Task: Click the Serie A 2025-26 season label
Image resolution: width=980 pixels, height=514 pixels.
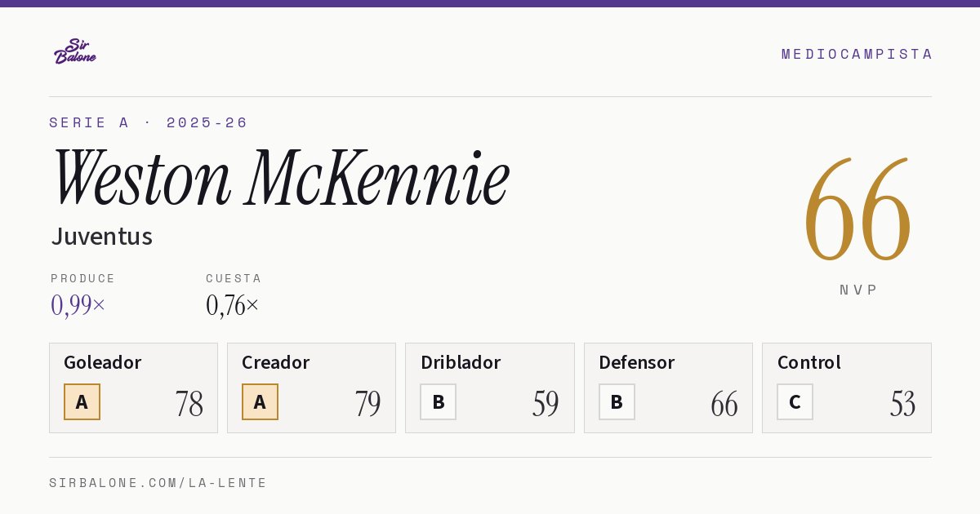Action: pyautogui.click(x=149, y=122)
